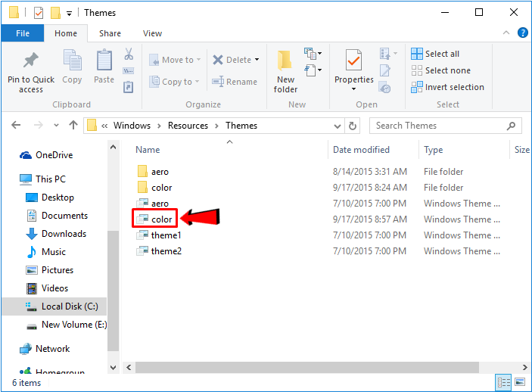Expand the Easy access dropdown
This screenshot has height=392, width=532.
pyautogui.click(x=313, y=70)
